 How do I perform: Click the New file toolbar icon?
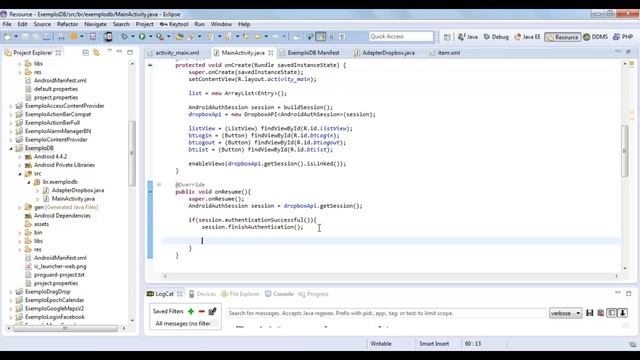8,37
